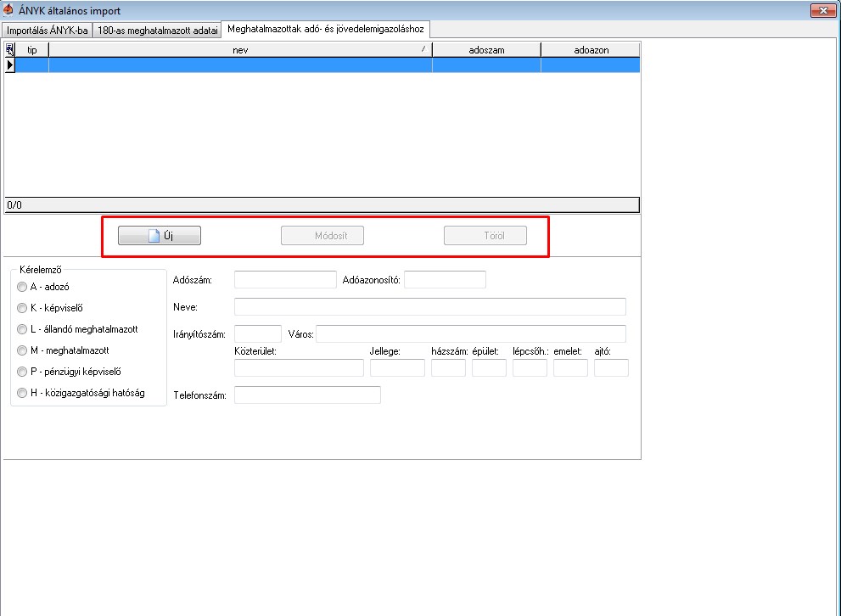The width and height of the screenshot is (841, 616).
Task: Click the adoazon column header
Action: 591,50
